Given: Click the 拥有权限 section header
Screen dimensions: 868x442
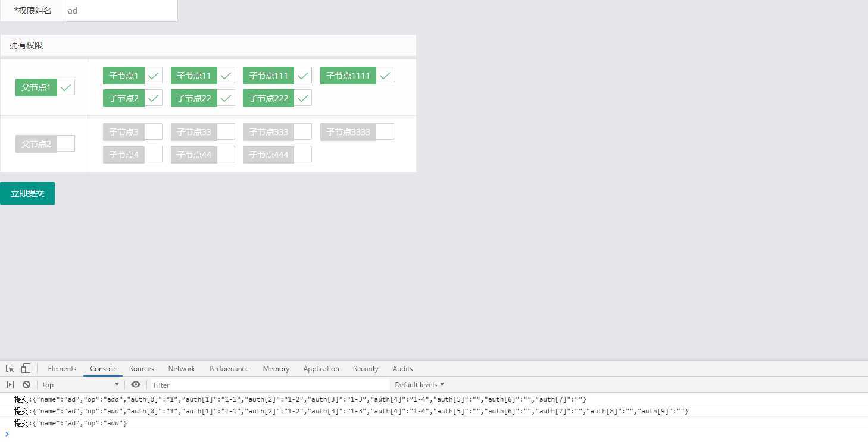Looking at the screenshot, I should [208, 45].
